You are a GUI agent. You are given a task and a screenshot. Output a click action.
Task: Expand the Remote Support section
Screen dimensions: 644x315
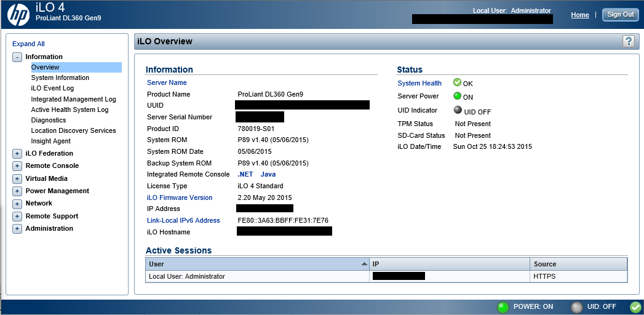[x=17, y=217]
